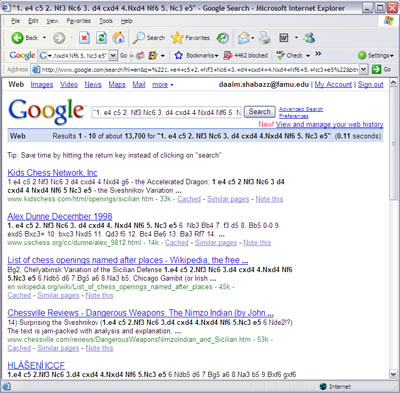Click the Print icon
The image size is (400, 393).
click(x=265, y=38)
